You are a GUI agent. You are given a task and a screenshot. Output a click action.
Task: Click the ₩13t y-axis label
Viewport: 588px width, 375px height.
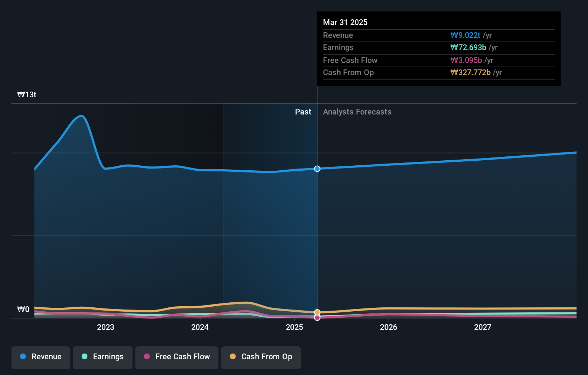[x=27, y=94]
